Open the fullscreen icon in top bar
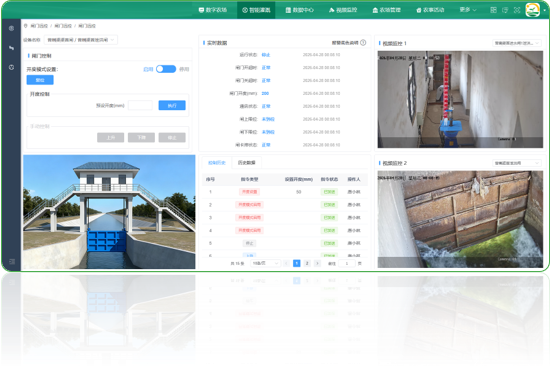Screen dimensions: 551x366 pos(517,10)
